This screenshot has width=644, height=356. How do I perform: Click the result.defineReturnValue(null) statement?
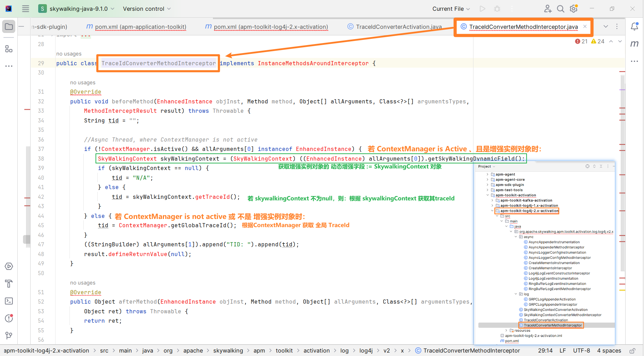pyautogui.click(x=138, y=254)
